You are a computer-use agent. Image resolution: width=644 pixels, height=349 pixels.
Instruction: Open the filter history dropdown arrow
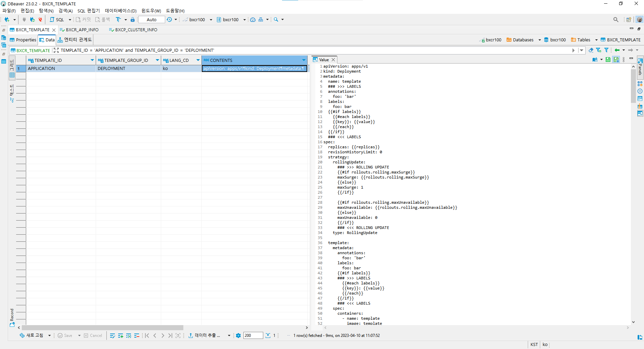(x=581, y=50)
